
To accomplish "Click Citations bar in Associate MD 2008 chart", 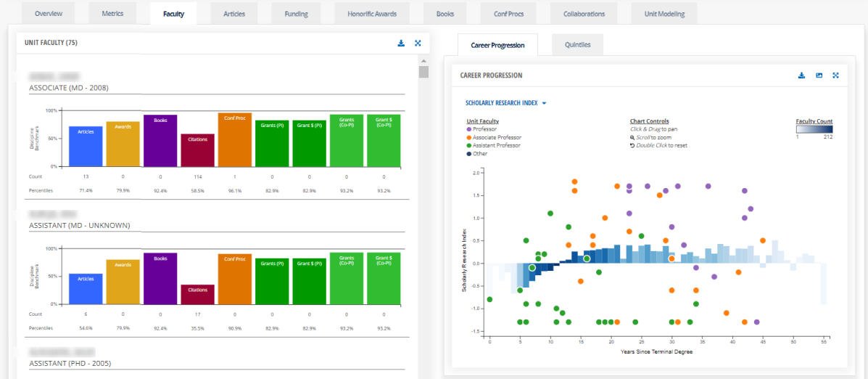I will click(198, 150).
